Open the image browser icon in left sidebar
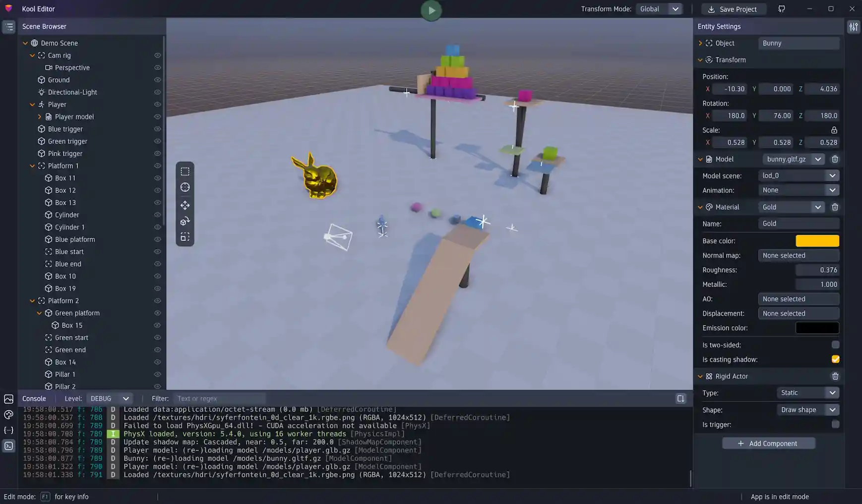Image resolution: width=862 pixels, height=504 pixels. pos(9,399)
